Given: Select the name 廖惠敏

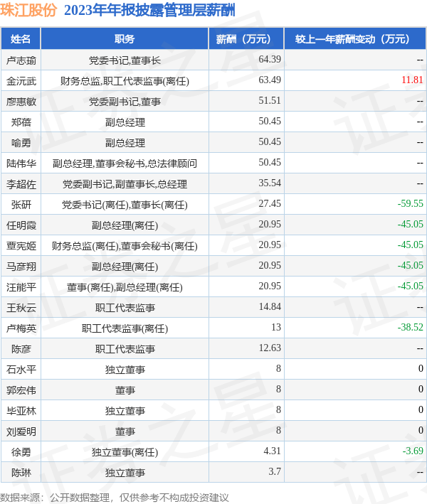Looking at the screenshot, I should click(x=21, y=102).
